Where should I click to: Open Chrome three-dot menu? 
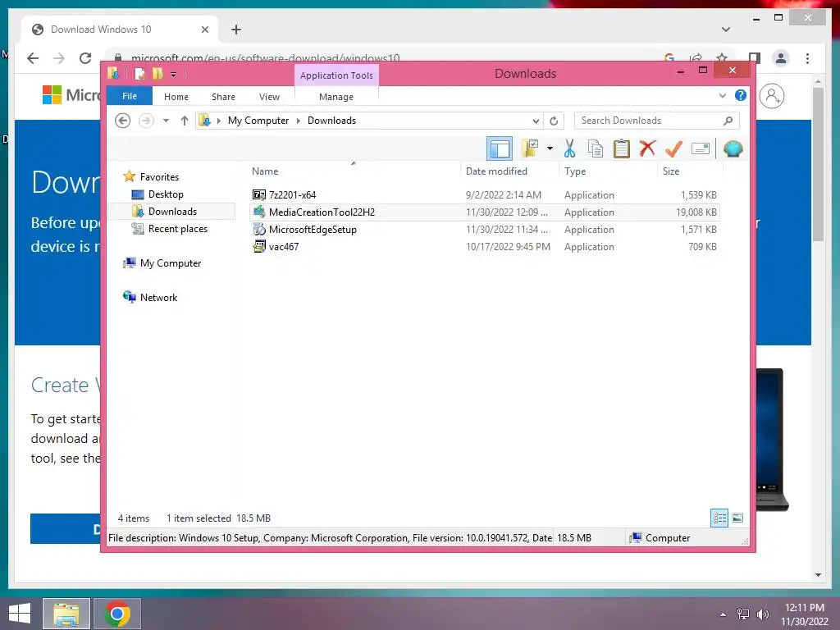(807, 58)
